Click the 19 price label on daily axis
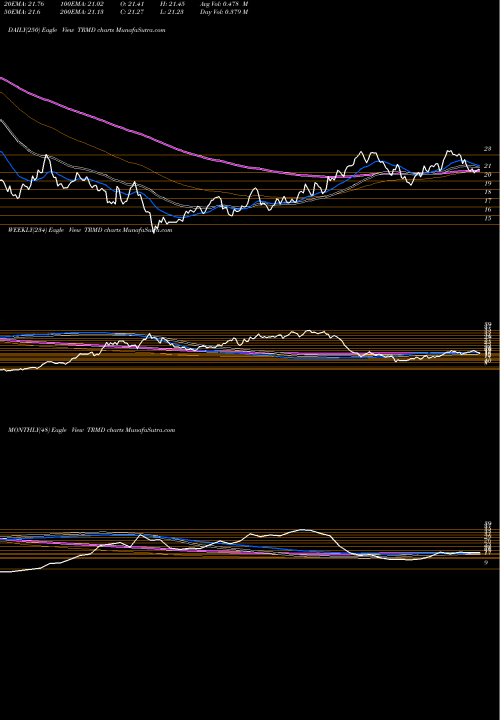 point(488,183)
